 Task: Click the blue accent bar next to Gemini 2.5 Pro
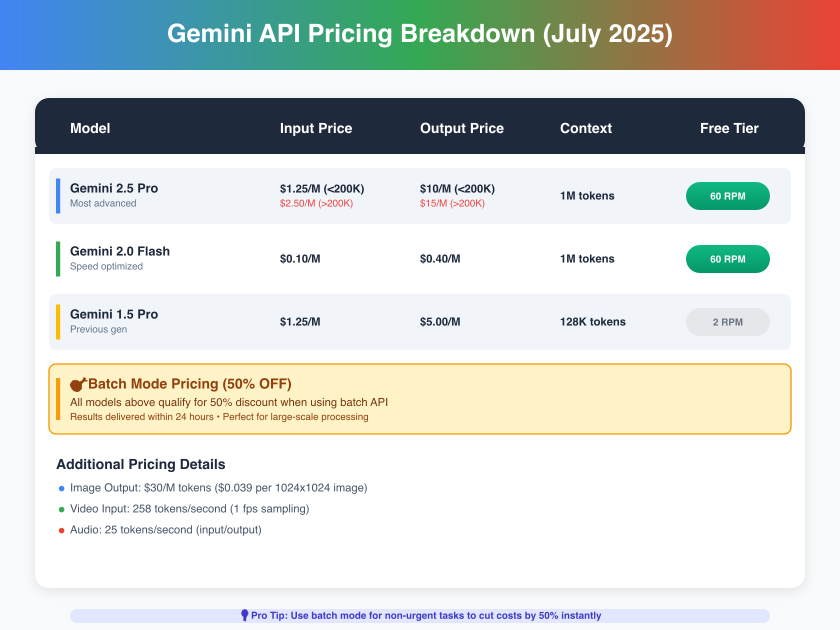[58, 196]
